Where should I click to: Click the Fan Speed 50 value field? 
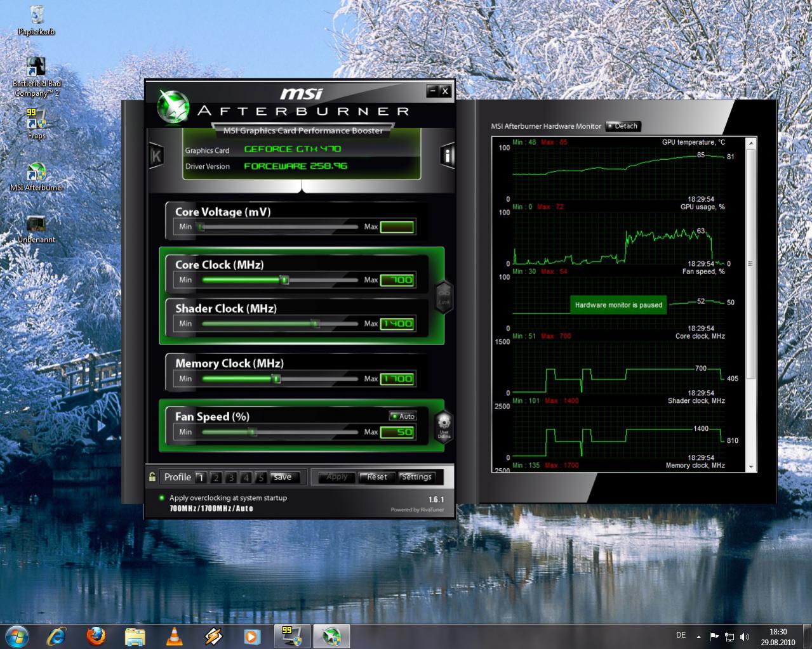[397, 432]
